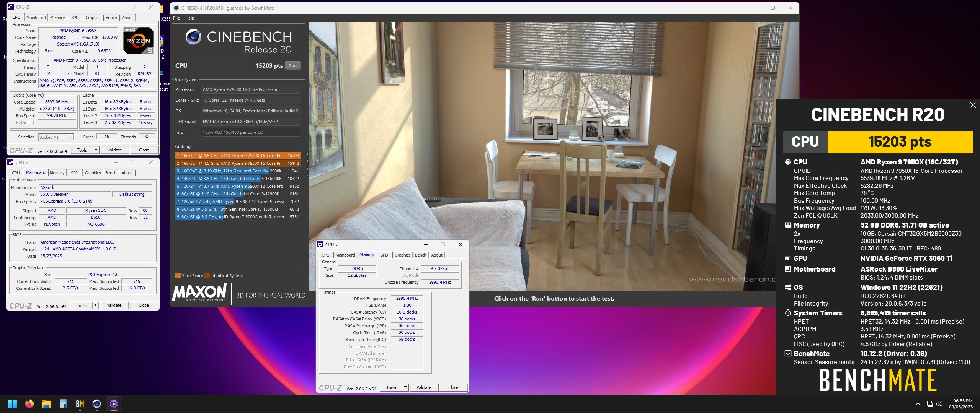980x413 pixels.
Task: Switch to SPD tab in Memory CPU-Z window
Action: (x=384, y=255)
